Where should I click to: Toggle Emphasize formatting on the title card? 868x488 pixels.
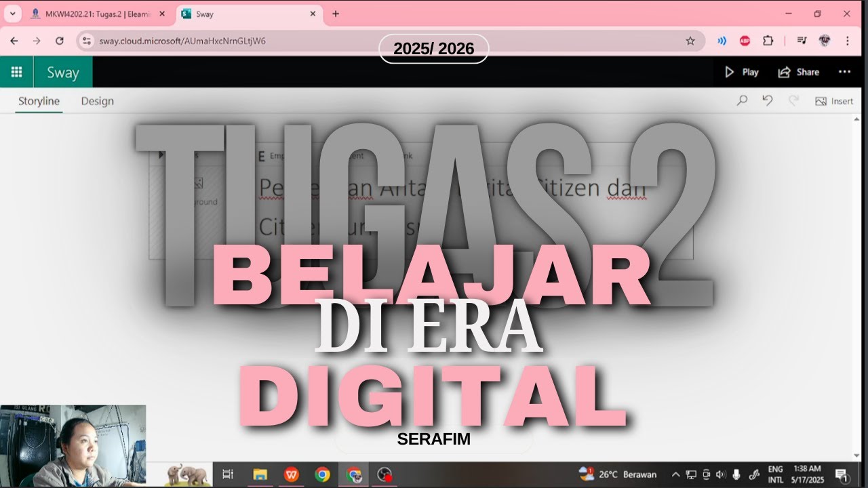click(277, 156)
